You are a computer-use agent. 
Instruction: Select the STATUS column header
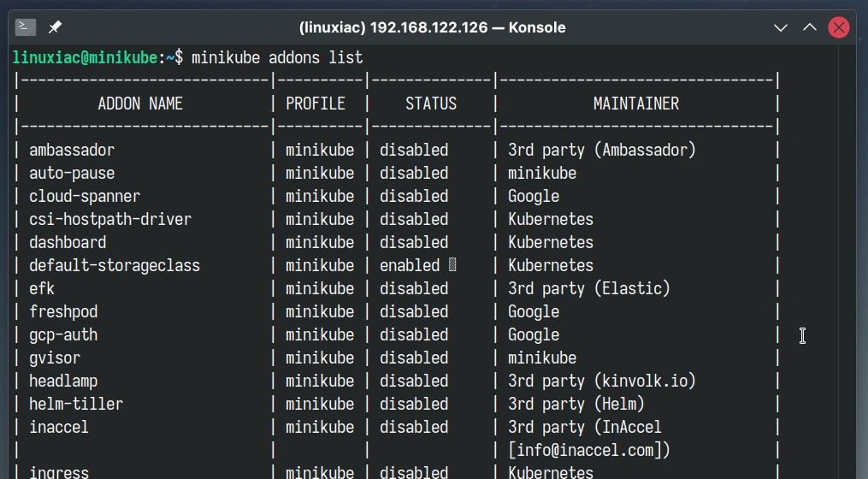[431, 103]
